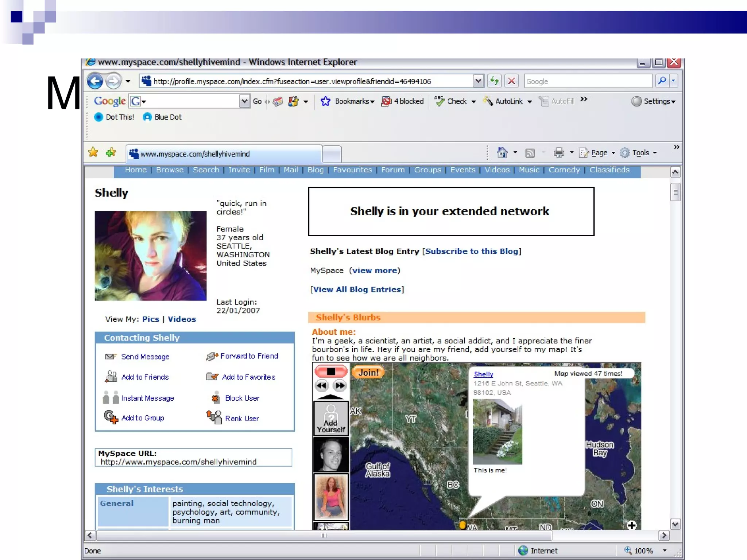Click the printer icon in command bar
Image resolution: width=747 pixels, height=560 pixels.
558,153
